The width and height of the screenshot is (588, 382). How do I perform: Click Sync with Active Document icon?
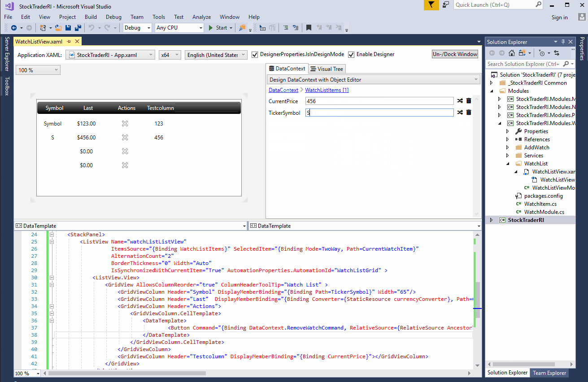click(557, 53)
